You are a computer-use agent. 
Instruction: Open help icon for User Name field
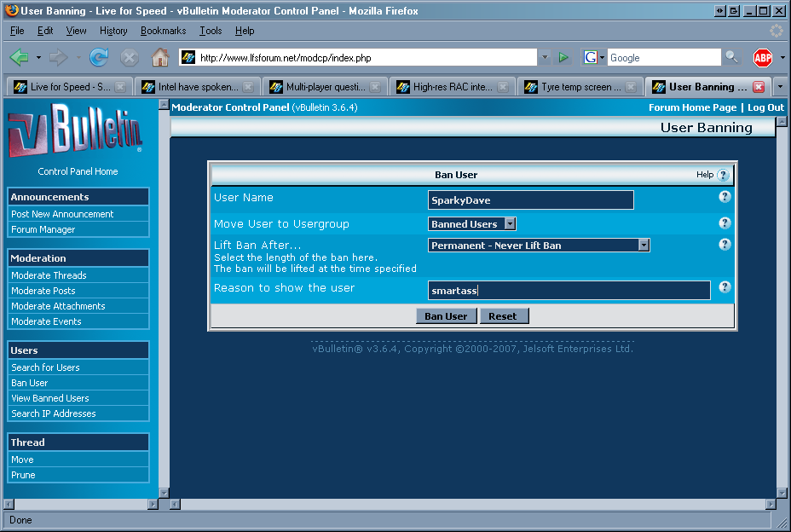click(x=725, y=197)
